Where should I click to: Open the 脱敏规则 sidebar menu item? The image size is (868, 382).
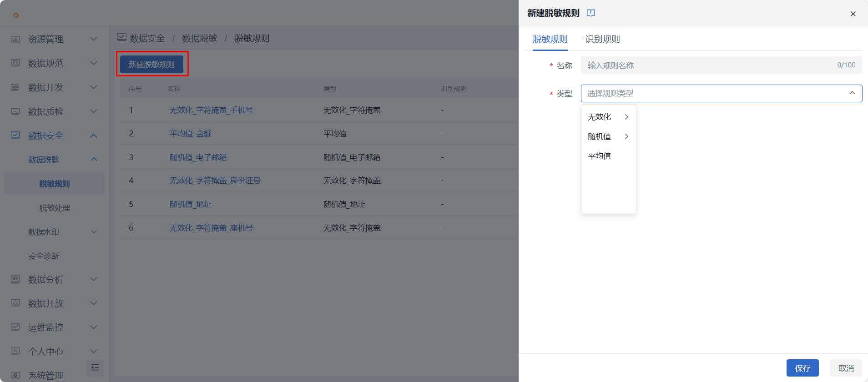55,184
